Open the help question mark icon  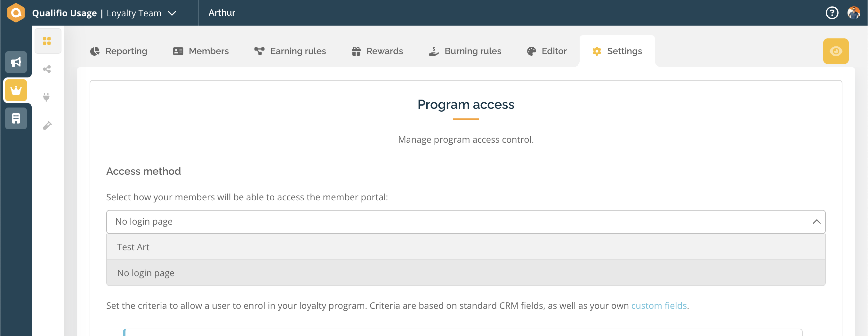[x=832, y=13]
